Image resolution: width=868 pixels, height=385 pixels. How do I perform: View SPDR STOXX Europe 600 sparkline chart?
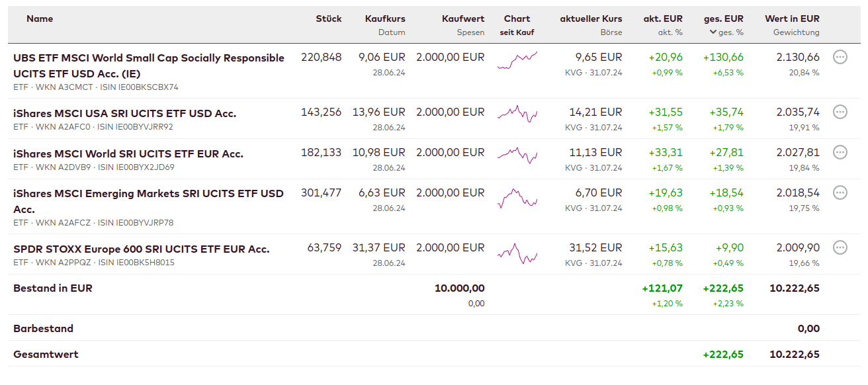517,253
